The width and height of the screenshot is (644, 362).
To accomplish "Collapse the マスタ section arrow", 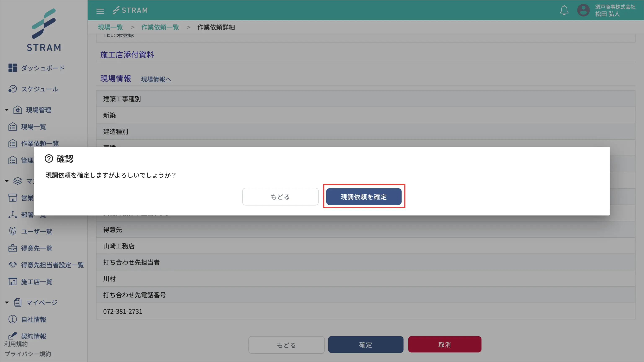I will click(x=7, y=181).
